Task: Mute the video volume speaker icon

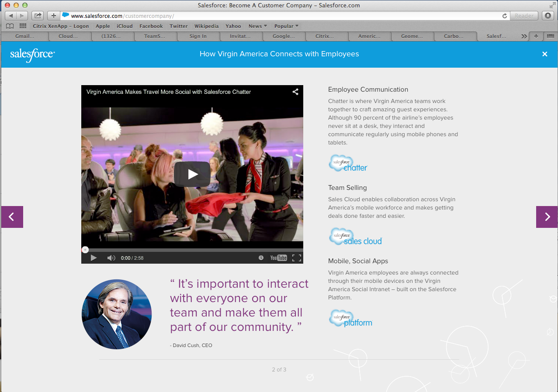Action: tap(111, 258)
